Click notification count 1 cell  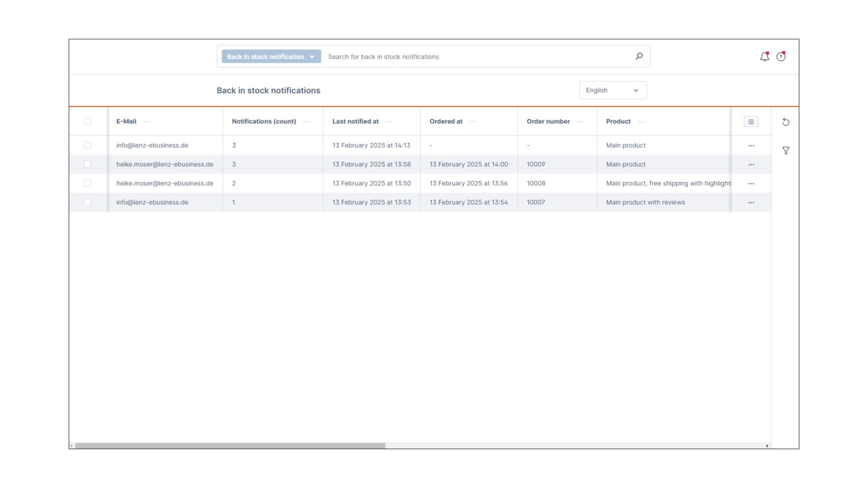point(233,202)
